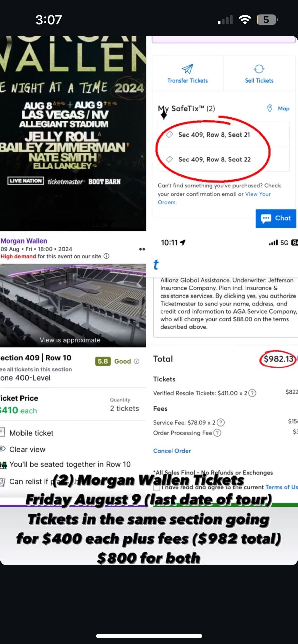Open the Morgan Wallen event title link

tap(24, 241)
